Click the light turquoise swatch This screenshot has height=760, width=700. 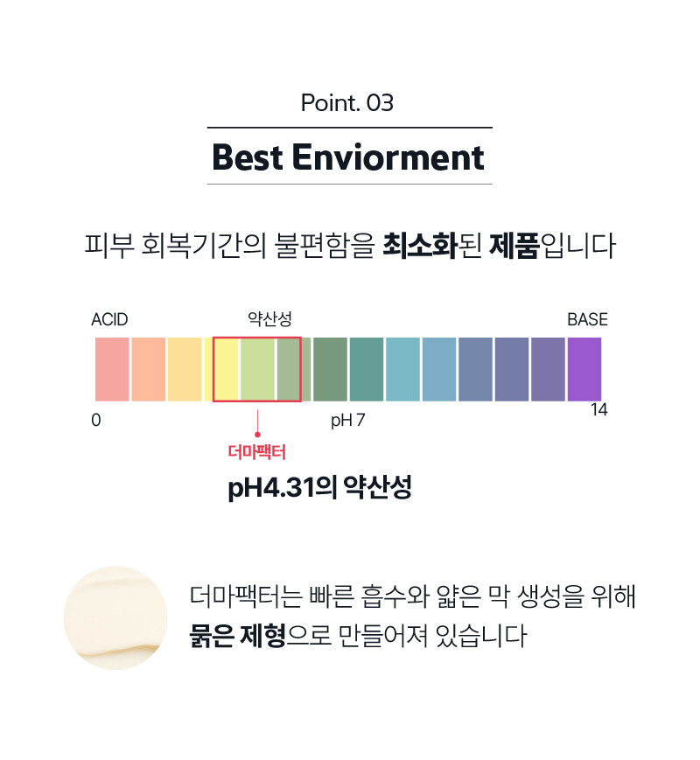click(x=402, y=369)
